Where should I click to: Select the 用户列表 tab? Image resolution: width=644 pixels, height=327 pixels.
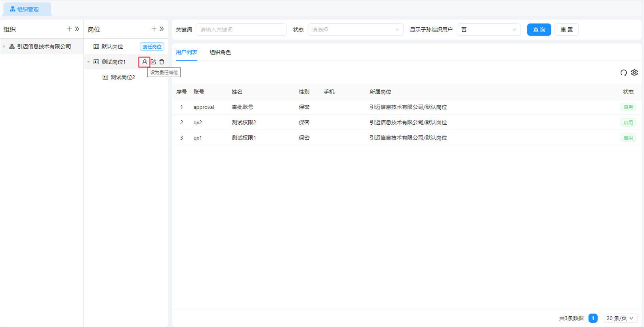click(187, 52)
